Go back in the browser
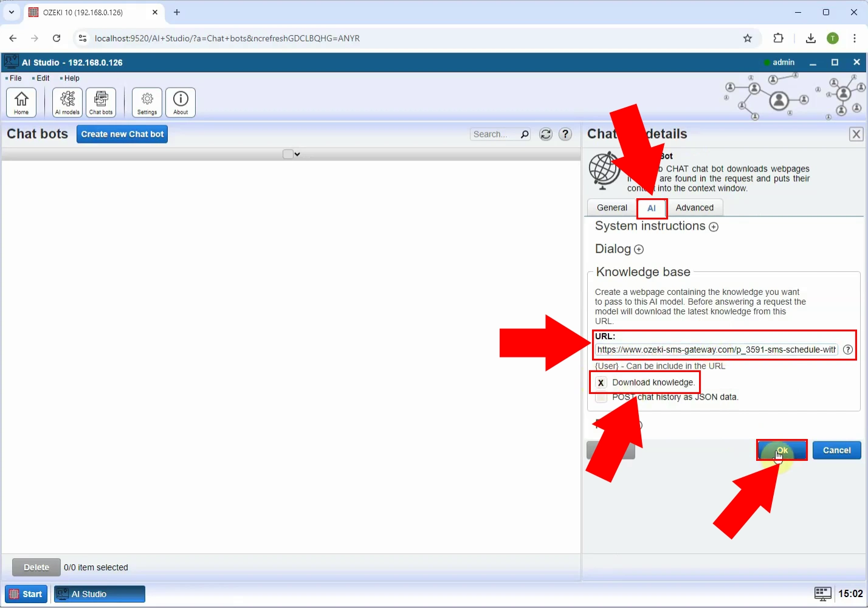The width and height of the screenshot is (868, 608). coord(13,38)
